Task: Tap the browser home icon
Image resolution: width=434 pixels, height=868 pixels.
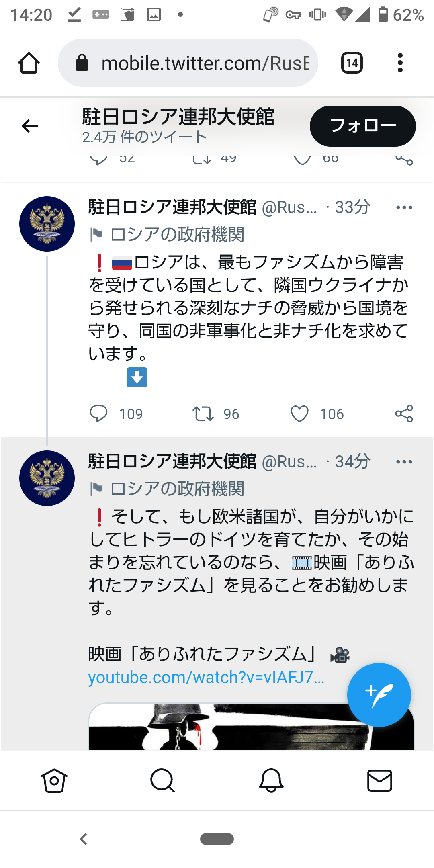Action: 29,63
